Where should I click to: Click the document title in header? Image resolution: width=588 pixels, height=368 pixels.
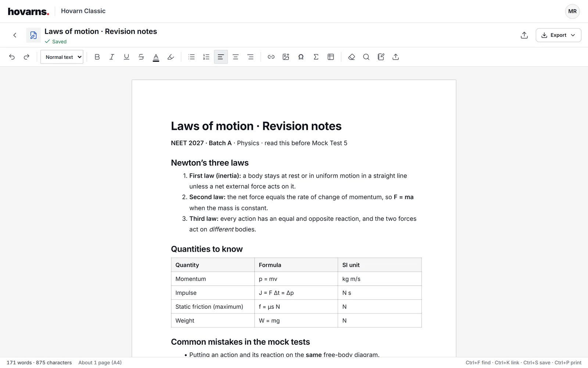(x=101, y=31)
